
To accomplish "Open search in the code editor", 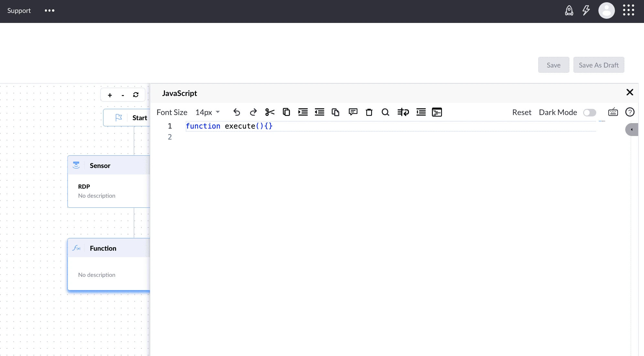I will click(x=385, y=112).
